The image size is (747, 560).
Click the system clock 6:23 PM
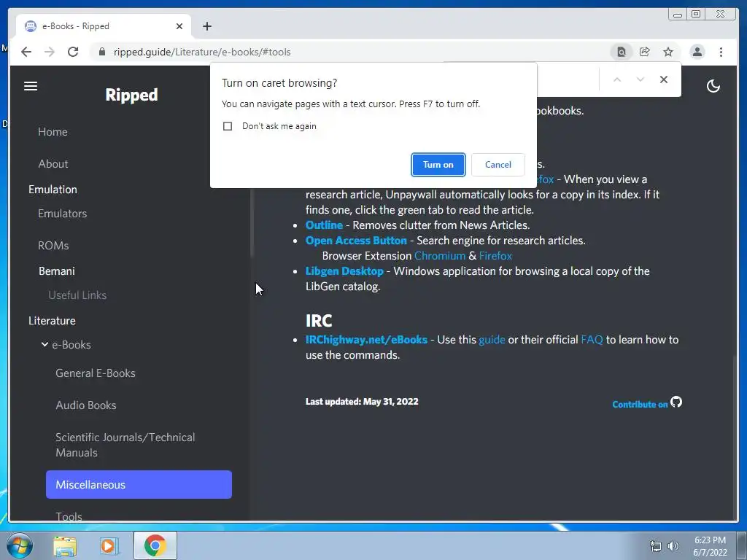tap(710, 540)
